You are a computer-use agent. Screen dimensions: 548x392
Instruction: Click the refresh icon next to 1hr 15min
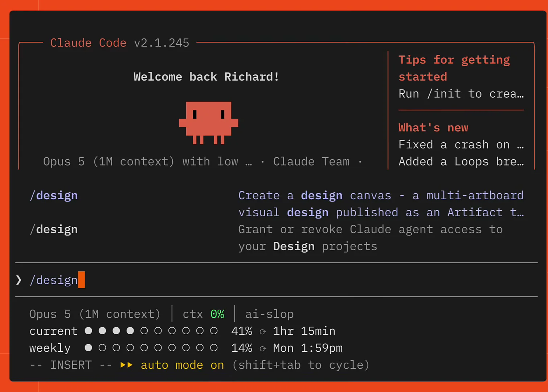tap(263, 331)
